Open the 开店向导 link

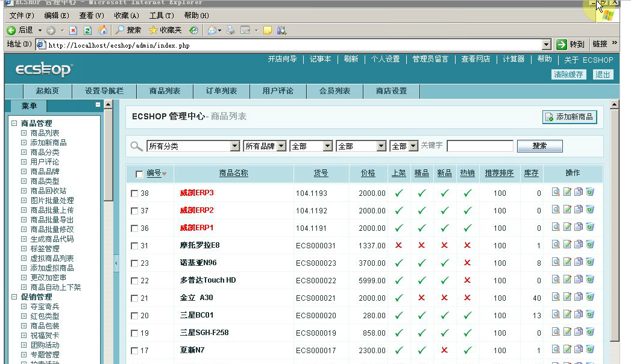[x=282, y=59]
